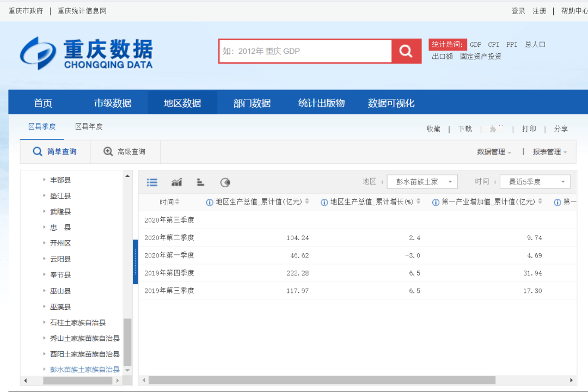The image size is (588, 392).
Task: Open the pie chart view icon
Action: (225, 182)
